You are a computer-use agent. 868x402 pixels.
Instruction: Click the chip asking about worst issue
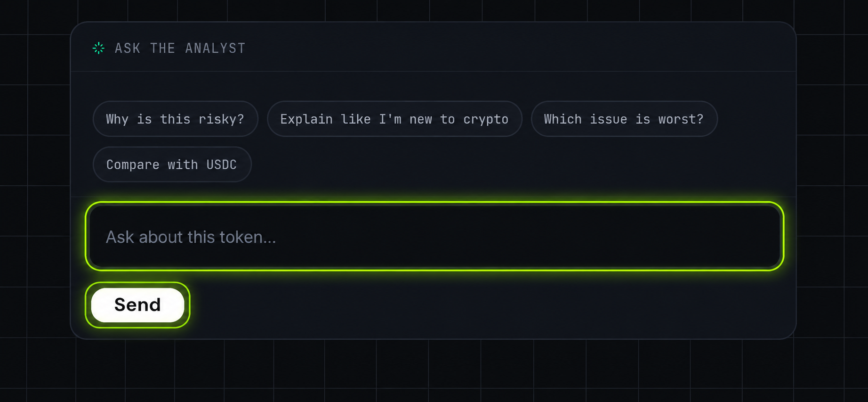point(624,119)
